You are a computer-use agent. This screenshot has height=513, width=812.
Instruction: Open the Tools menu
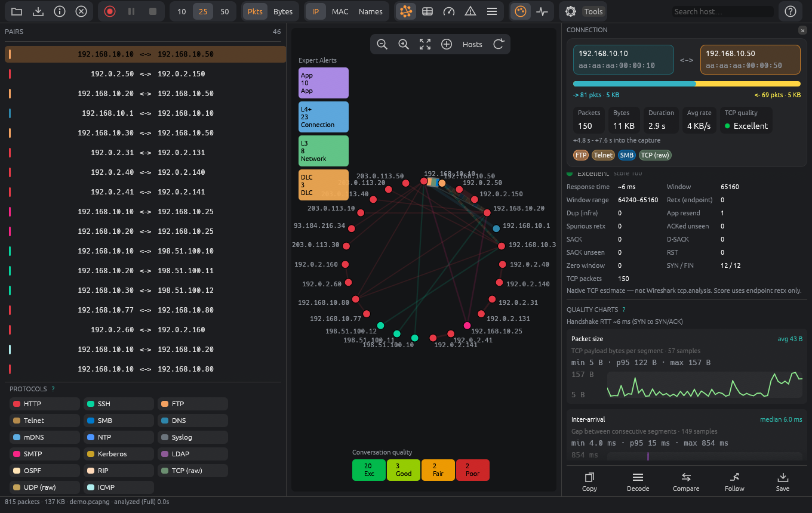point(593,11)
